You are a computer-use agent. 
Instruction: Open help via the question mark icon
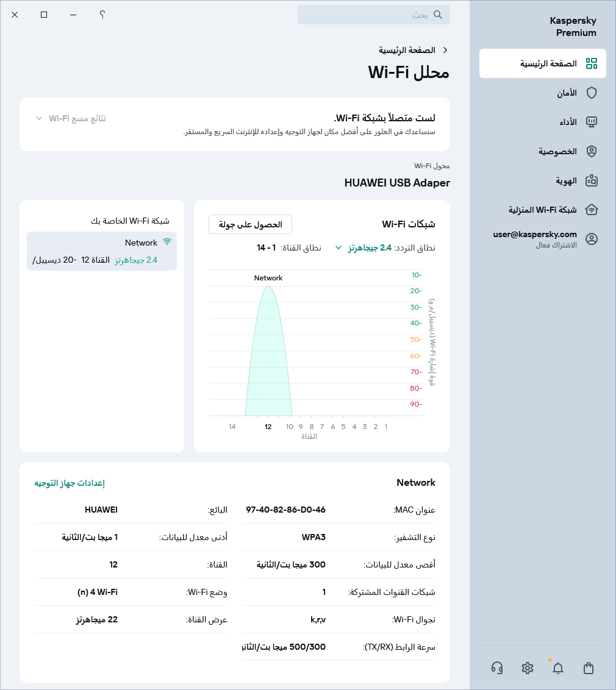[102, 15]
